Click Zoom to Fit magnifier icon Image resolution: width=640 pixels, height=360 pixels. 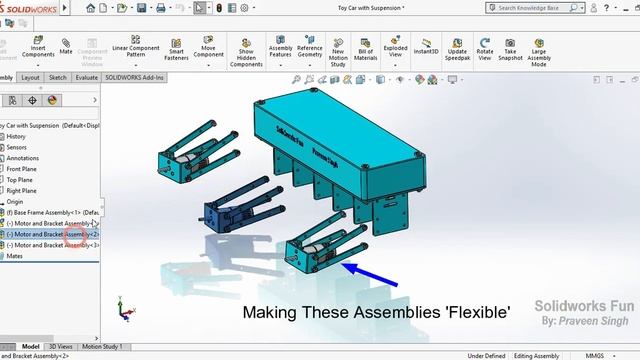coord(296,80)
